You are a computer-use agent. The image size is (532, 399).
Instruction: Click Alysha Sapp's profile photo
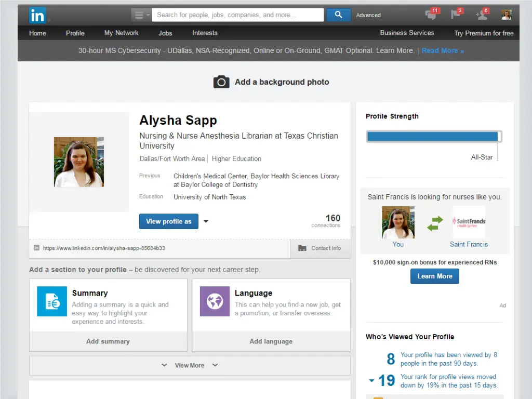point(79,162)
